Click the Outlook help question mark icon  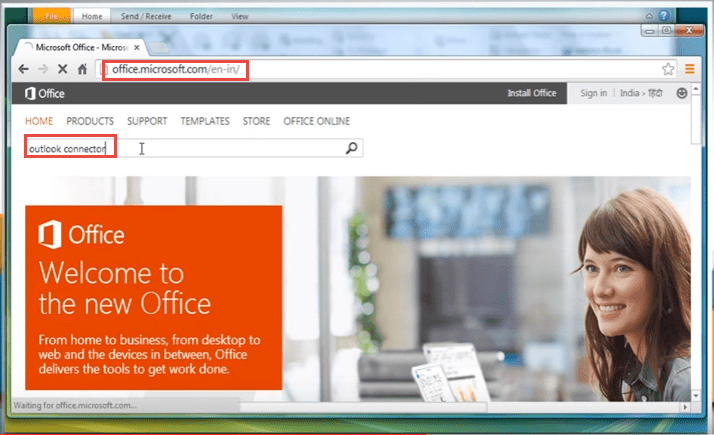click(x=664, y=15)
